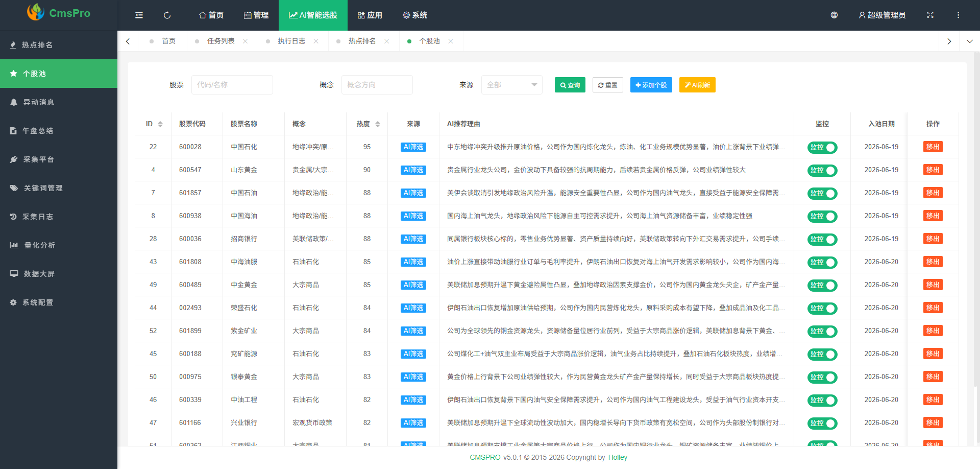
Task: Sort table by 热度 column arrows
Action: point(378,124)
